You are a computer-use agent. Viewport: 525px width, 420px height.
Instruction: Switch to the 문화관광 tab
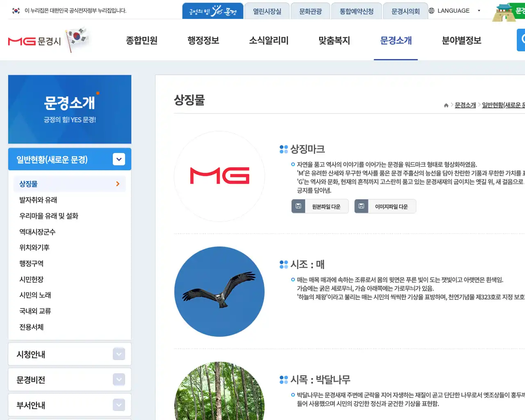point(310,11)
